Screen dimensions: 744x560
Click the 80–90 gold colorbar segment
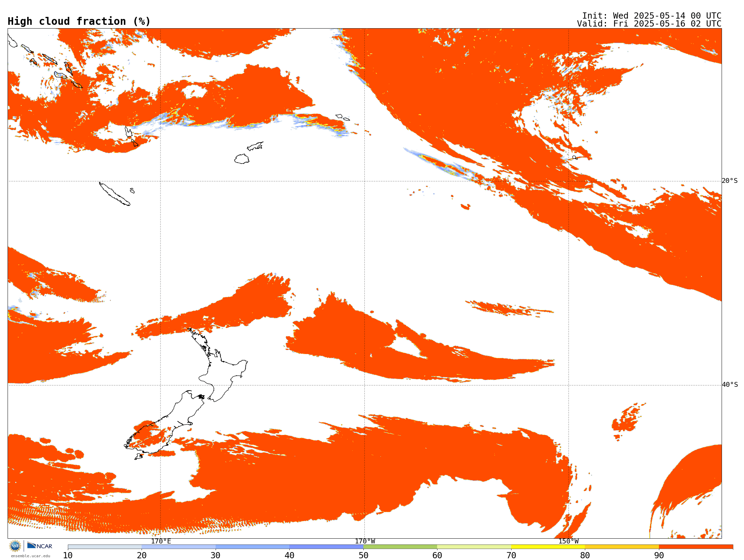click(x=622, y=547)
